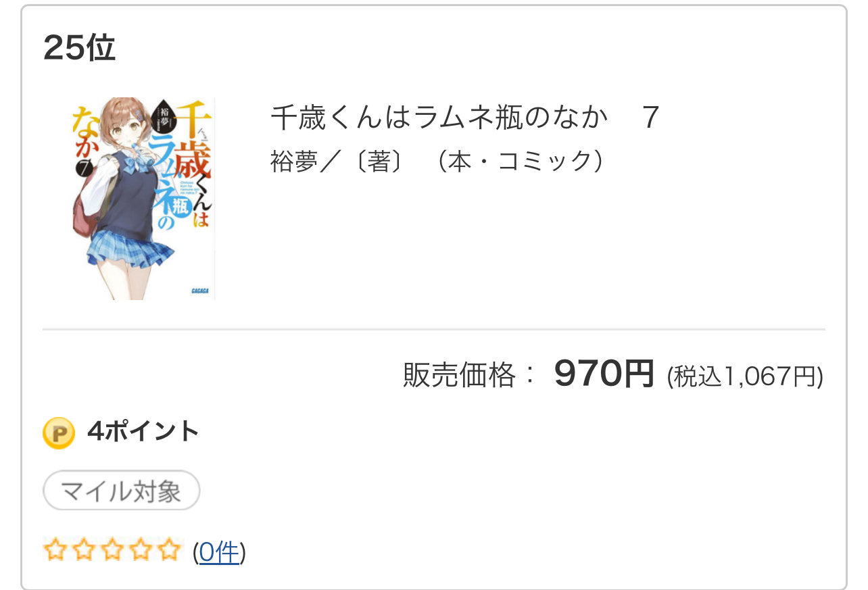Click the fourth rating star
Image resolution: width=868 pixels, height=590 pixels.
tap(141, 550)
